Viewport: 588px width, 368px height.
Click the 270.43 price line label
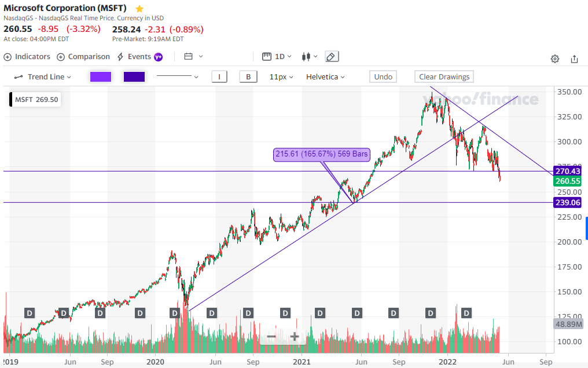tap(568, 171)
